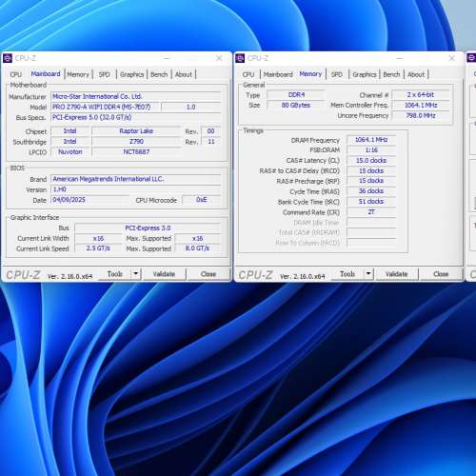The height and width of the screenshot is (476, 476).
Task: Open Tools dropdown arrow in Mainboard window
Action: pos(136,273)
